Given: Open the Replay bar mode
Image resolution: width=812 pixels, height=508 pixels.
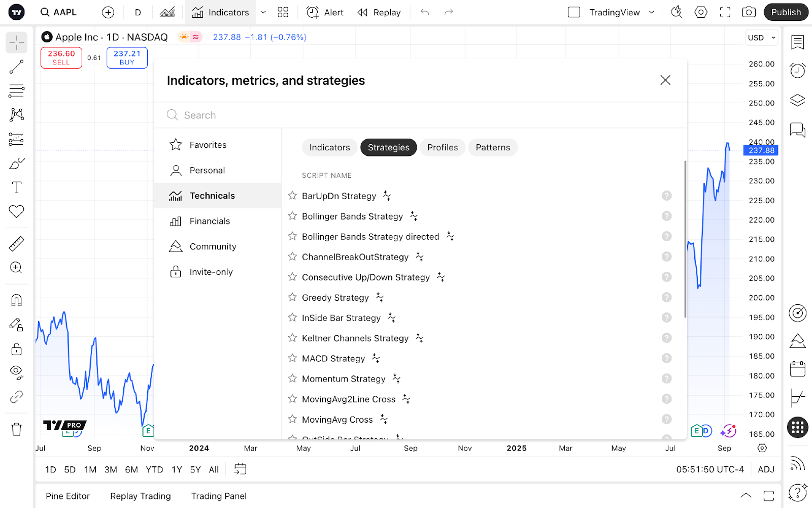Looking at the screenshot, I should point(379,12).
